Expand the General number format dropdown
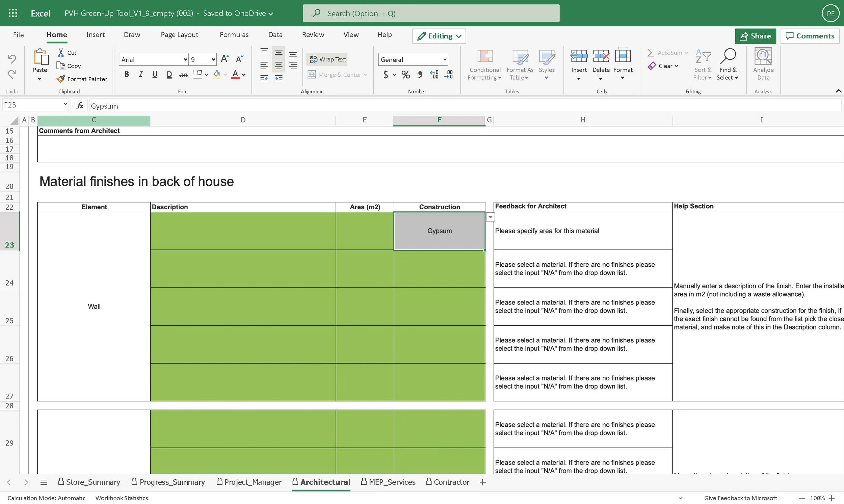This screenshot has height=504, width=844. (x=445, y=59)
